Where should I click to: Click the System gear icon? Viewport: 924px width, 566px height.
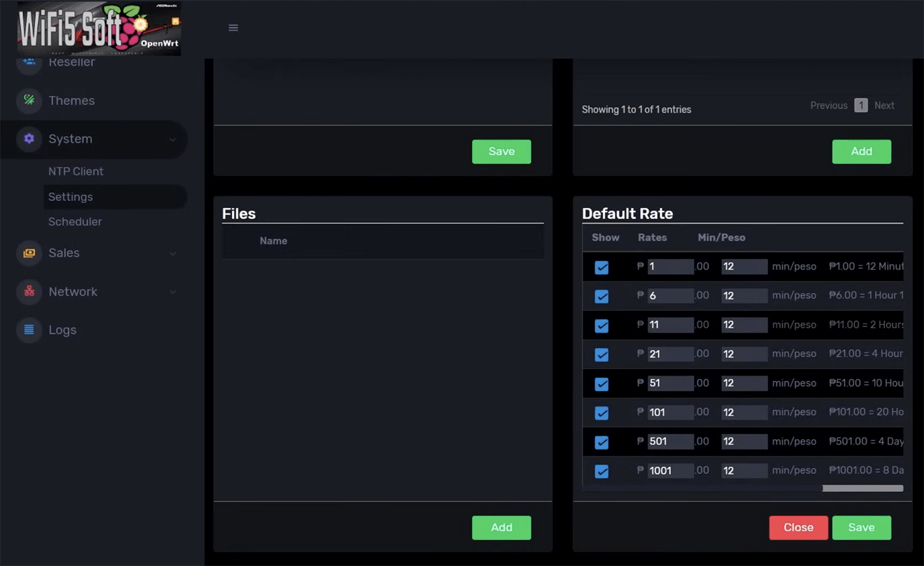click(x=29, y=139)
